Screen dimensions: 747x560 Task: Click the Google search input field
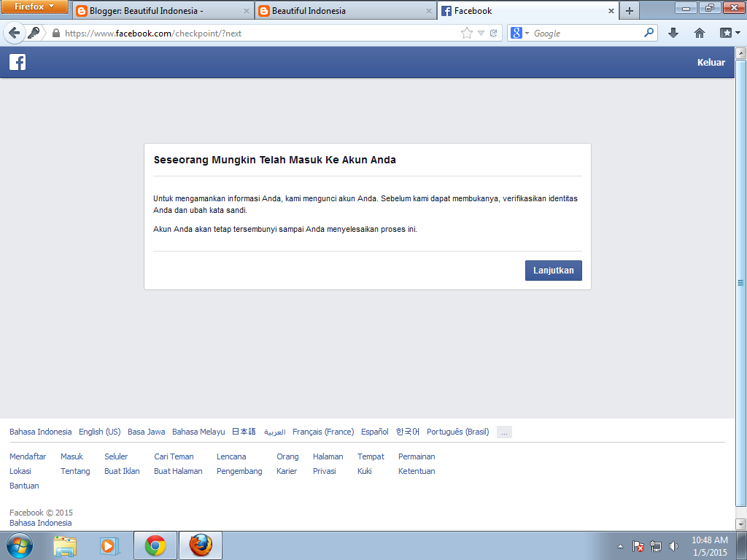point(587,34)
